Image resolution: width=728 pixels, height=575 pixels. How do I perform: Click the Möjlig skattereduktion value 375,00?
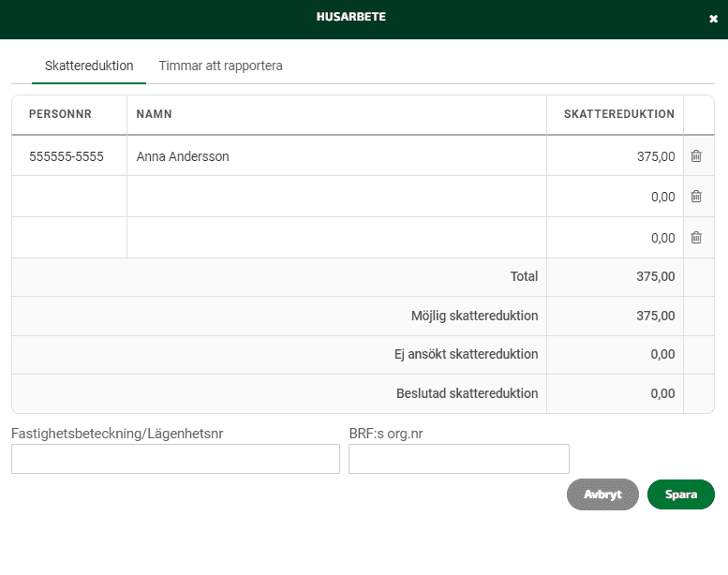coord(656,316)
